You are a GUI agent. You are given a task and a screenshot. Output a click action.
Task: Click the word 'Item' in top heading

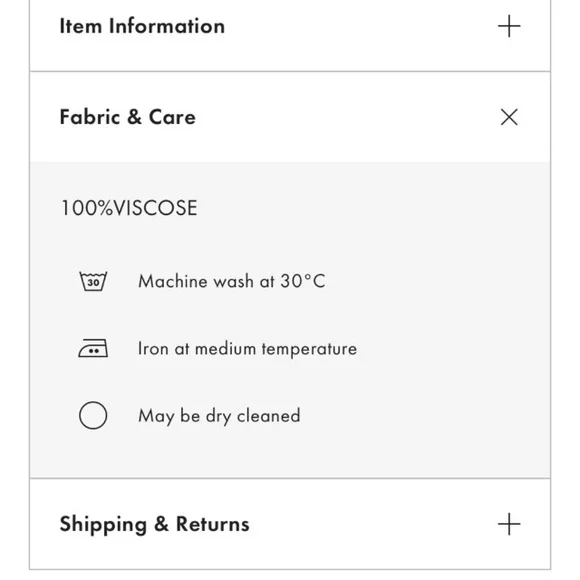(81, 27)
